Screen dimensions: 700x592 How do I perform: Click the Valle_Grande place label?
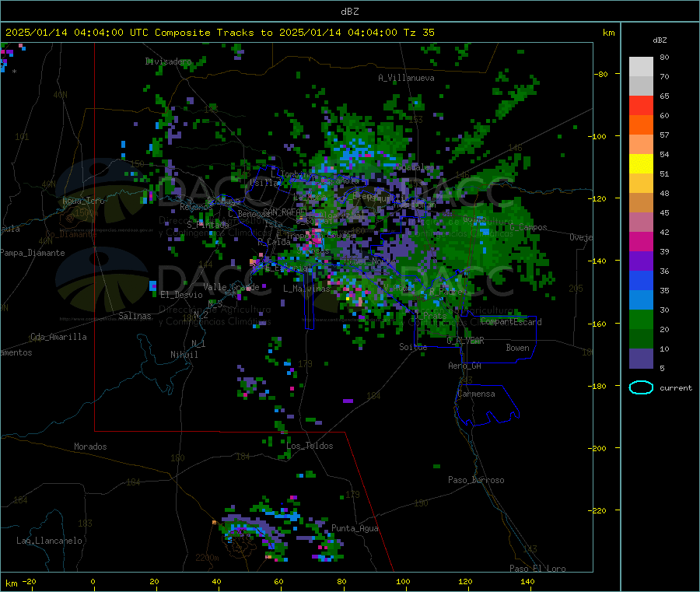pyautogui.click(x=231, y=287)
